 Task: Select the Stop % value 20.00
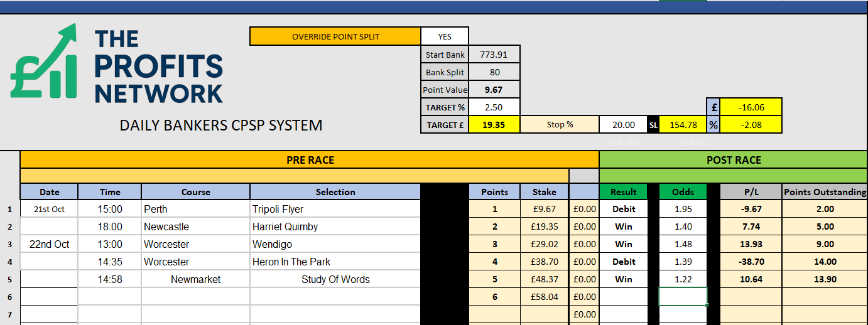pos(624,125)
